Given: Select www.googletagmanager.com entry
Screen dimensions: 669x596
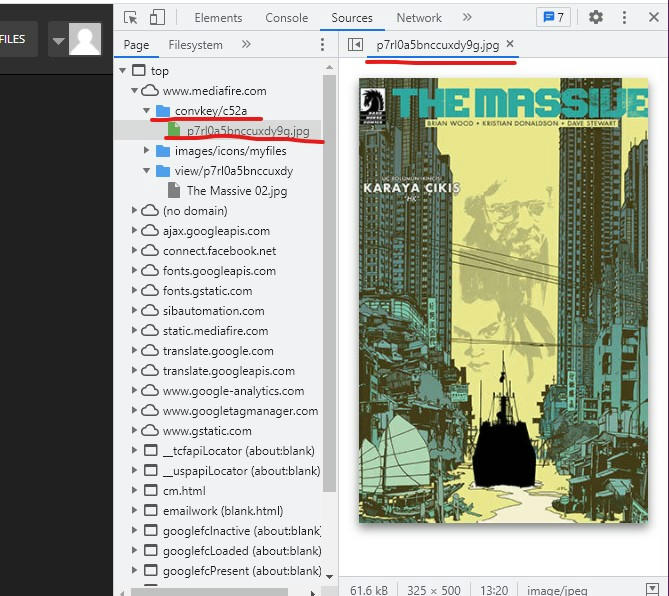Looking at the screenshot, I should click(240, 411).
